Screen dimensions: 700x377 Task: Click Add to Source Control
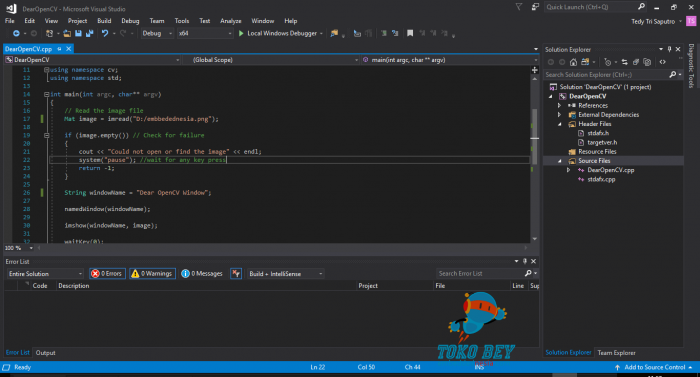tap(654, 367)
